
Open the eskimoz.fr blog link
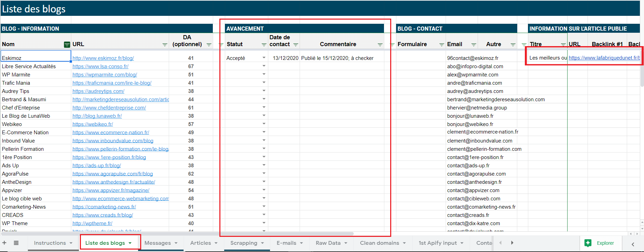coord(103,58)
